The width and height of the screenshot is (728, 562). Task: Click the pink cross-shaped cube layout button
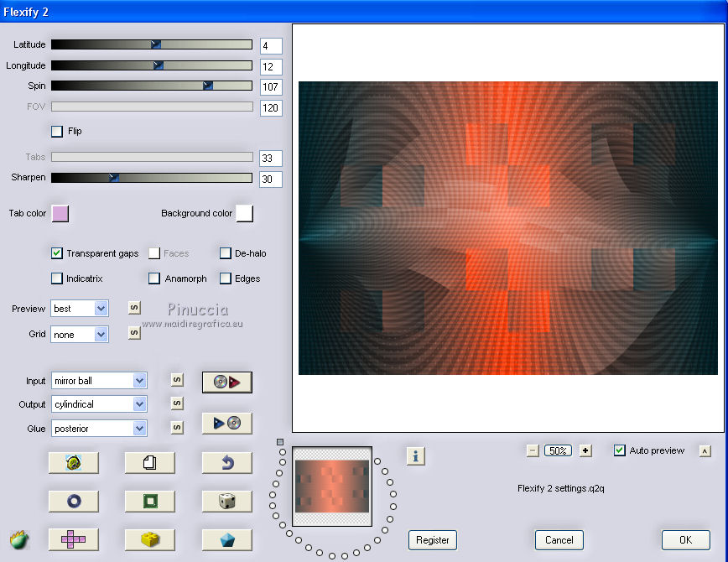(x=73, y=539)
